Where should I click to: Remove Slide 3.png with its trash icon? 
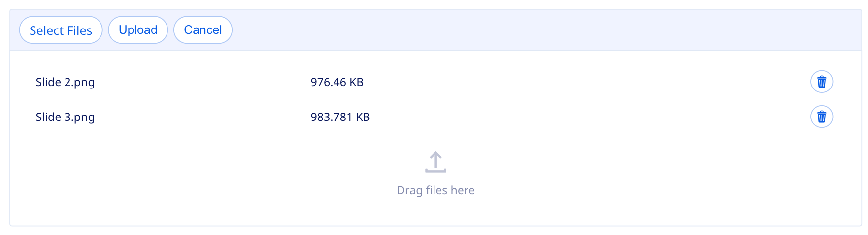[x=821, y=117]
